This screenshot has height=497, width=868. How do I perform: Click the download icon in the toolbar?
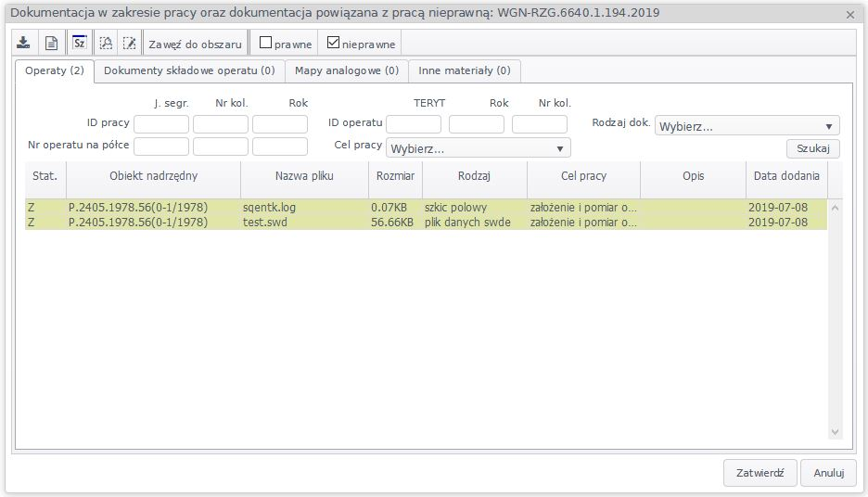pyautogui.click(x=24, y=44)
